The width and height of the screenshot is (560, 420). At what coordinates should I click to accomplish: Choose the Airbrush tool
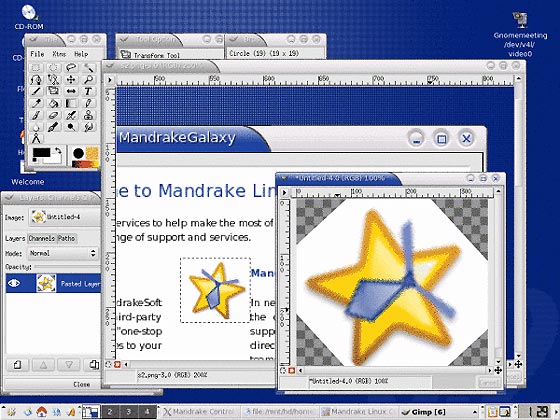point(71,115)
